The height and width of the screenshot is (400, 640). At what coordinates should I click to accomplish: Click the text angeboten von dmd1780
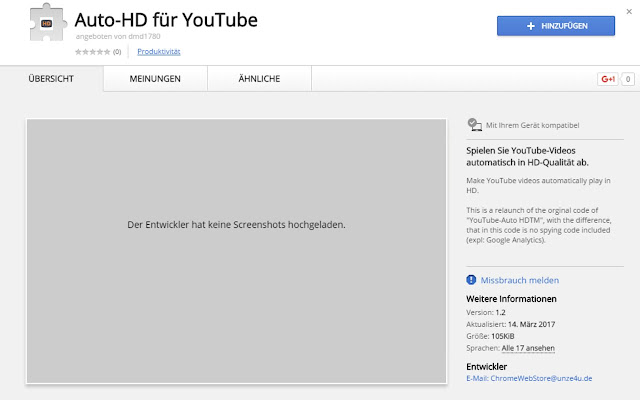coord(118,36)
